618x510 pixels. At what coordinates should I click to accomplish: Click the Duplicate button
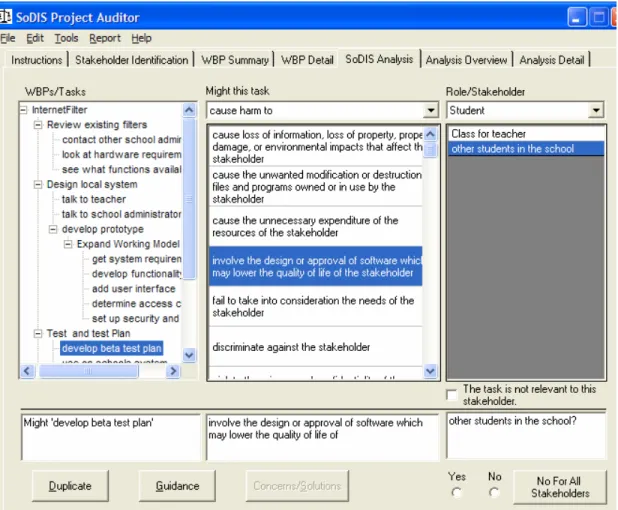click(70, 486)
